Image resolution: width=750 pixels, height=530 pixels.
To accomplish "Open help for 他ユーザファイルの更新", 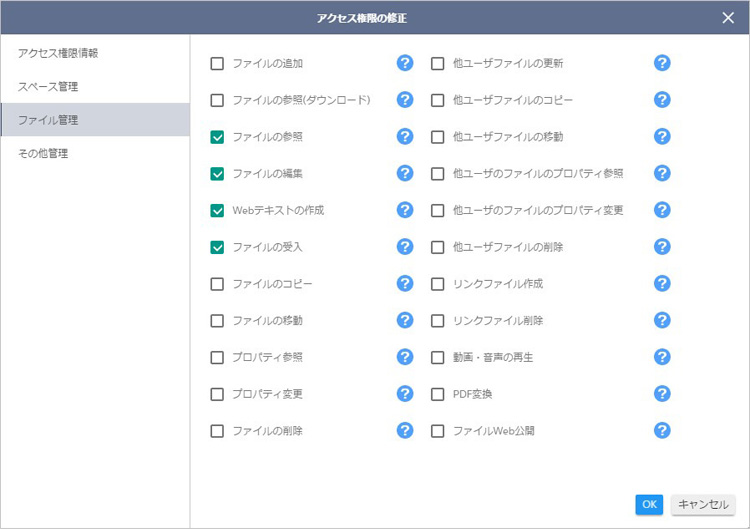I will click(x=662, y=63).
